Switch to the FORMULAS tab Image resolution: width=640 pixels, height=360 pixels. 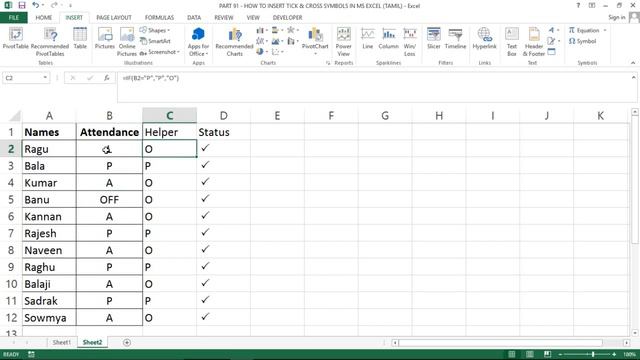[159, 18]
